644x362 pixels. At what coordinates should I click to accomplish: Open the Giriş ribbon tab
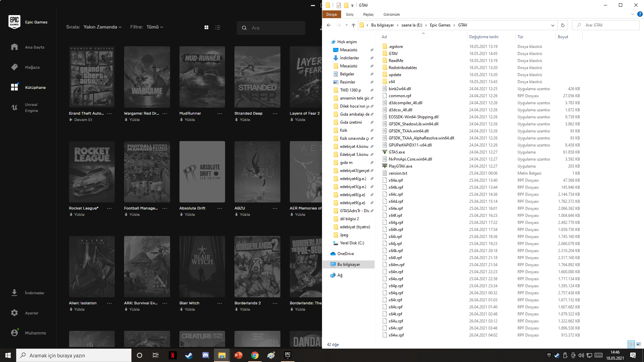pos(350,14)
